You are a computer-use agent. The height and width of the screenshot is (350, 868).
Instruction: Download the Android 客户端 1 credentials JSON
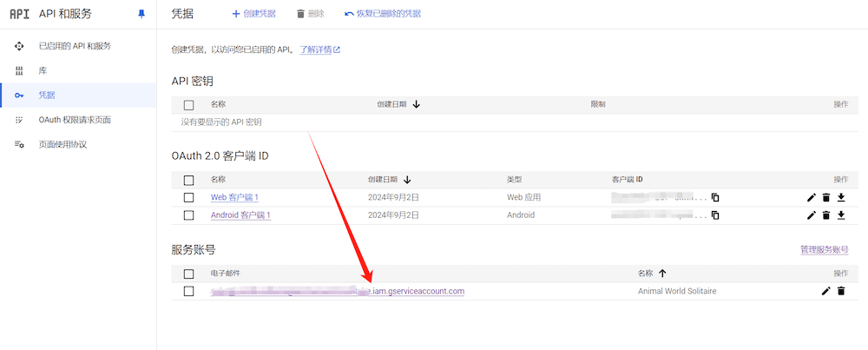(841, 215)
